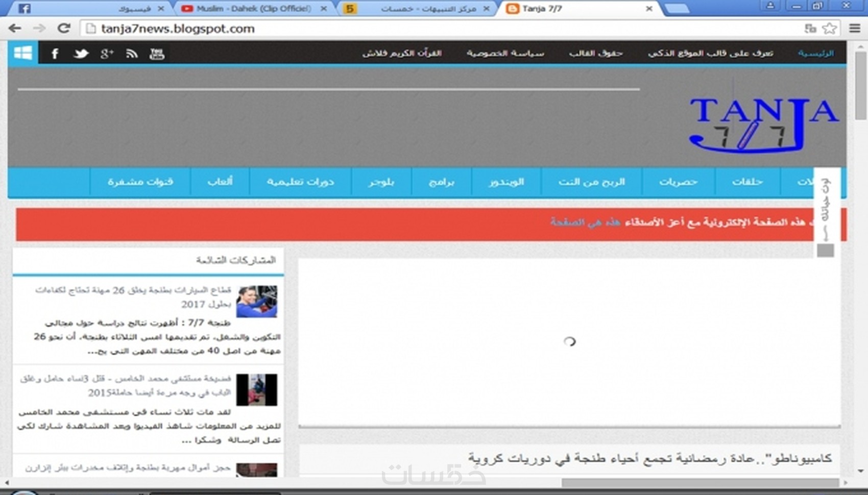Screen dimensions: 868x495
Task: Open a new browser tab
Action: 677,9
